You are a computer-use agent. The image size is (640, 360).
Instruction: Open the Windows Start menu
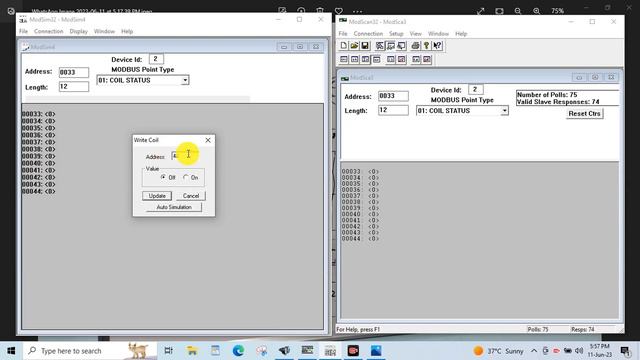click(11, 351)
